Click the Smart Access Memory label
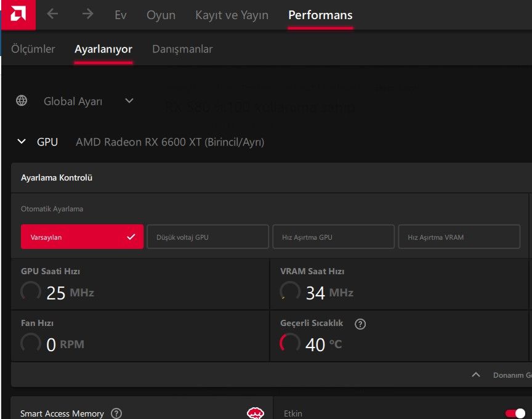 (x=62, y=413)
